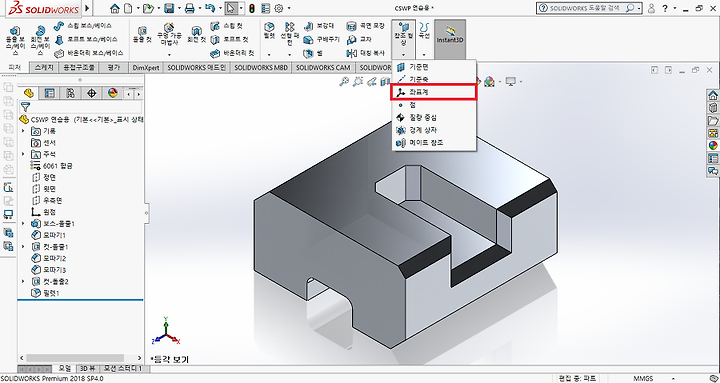Click 바운더리 보스/베이스 (Boundary Boss) tool
The height and width of the screenshot is (383, 720).
[x=89, y=53]
